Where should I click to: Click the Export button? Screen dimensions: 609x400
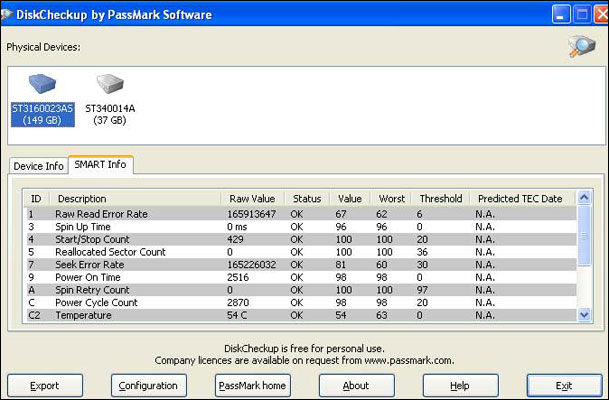click(x=44, y=385)
